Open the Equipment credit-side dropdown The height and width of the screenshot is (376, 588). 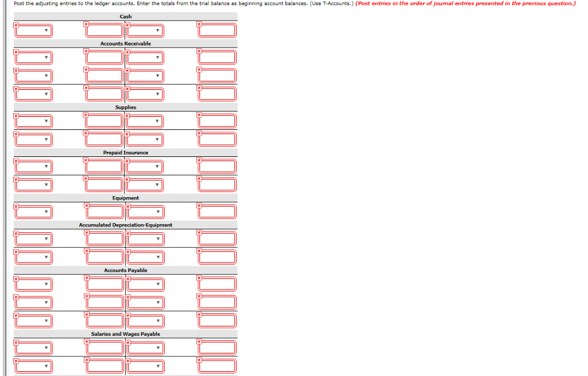[145, 212]
